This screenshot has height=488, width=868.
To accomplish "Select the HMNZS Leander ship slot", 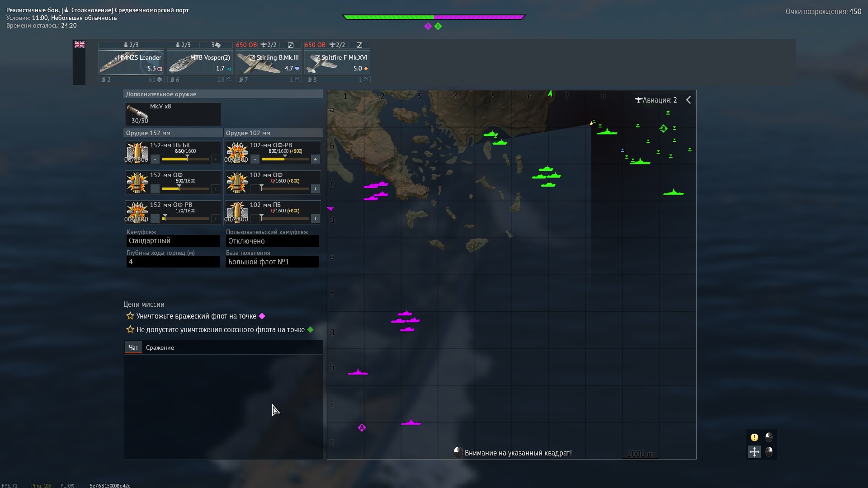I will [x=131, y=62].
